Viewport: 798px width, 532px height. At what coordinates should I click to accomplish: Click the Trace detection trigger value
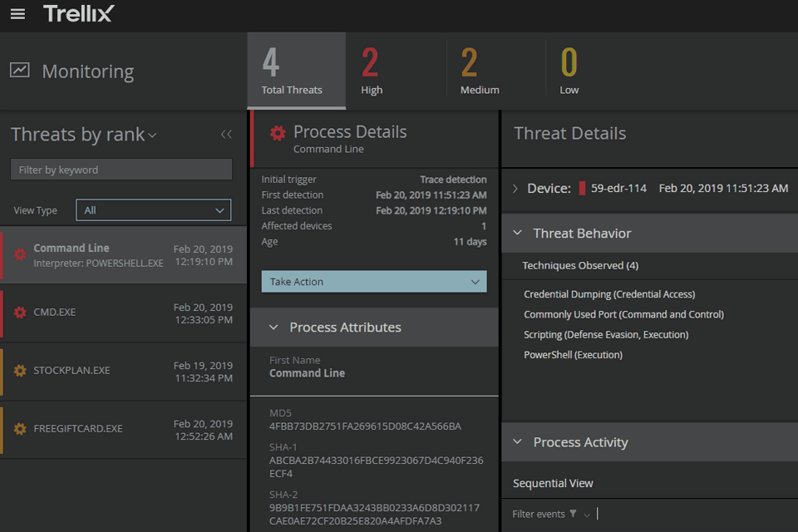click(453, 180)
